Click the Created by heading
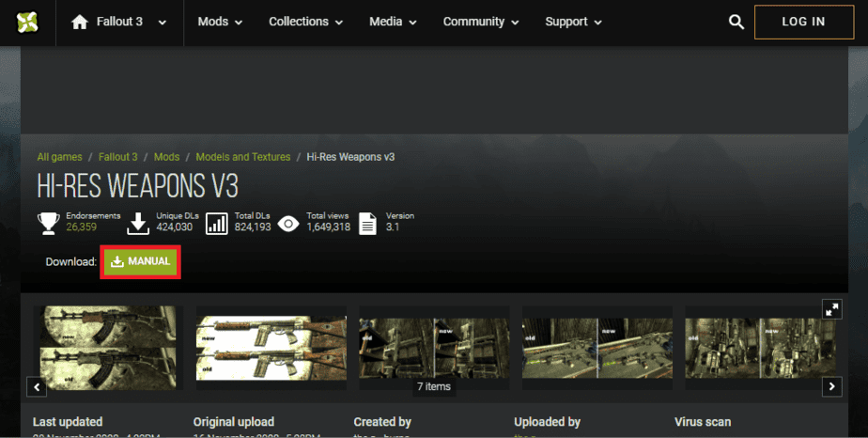 (x=382, y=422)
